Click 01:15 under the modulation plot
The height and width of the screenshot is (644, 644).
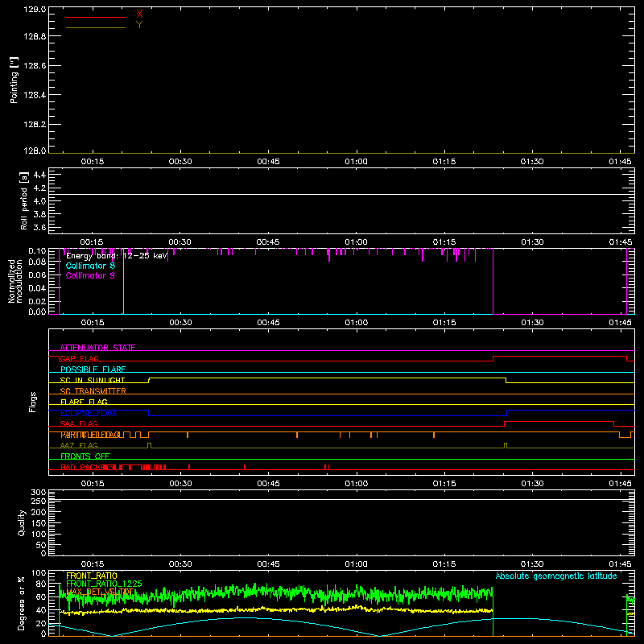444,323
